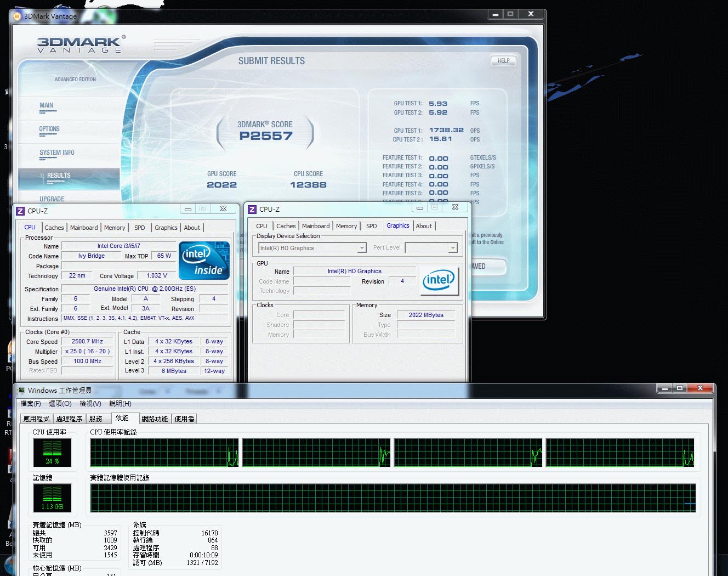Switch to 網路功能 tab in Task Manager
728x576 pixels.
(155, 419)
